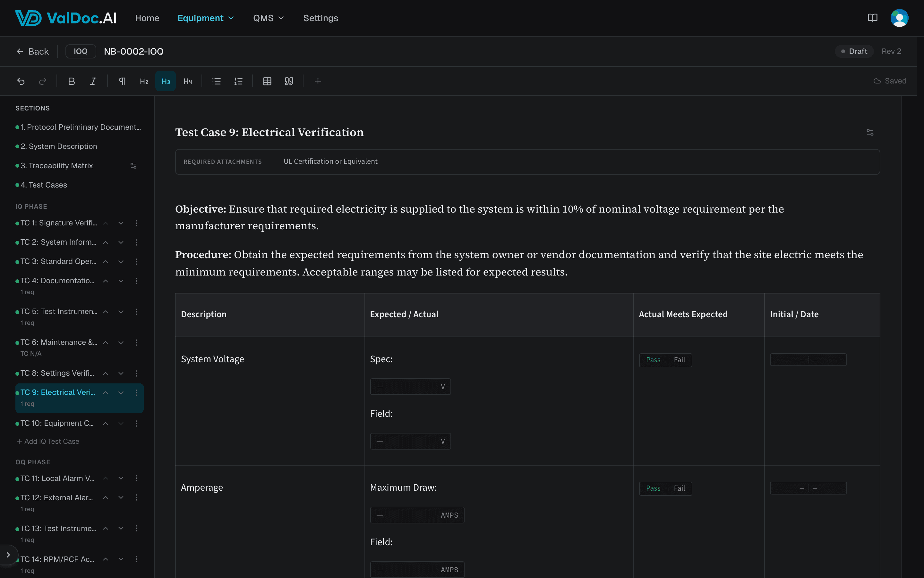The image size is (924, 578).
Task: Click System Voltage Initial / Date field
Action: [x=808, y=360]
